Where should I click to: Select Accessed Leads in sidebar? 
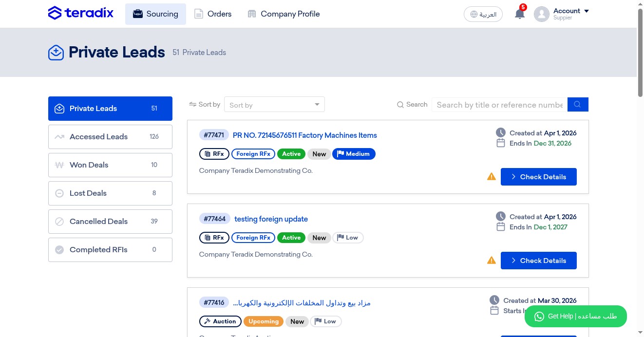(x=110, y=137)
